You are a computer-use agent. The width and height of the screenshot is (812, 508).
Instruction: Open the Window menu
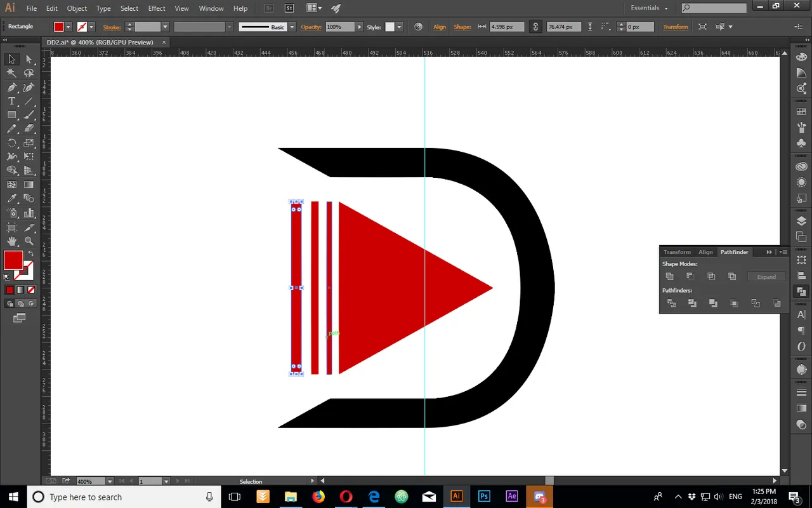coord(211,8)
